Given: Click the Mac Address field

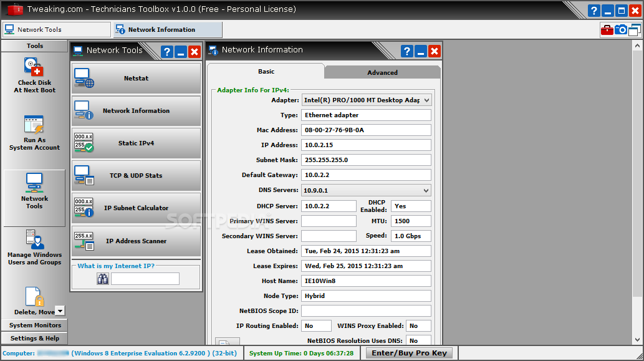Looking at the screenshot, I should pos(367,130).
